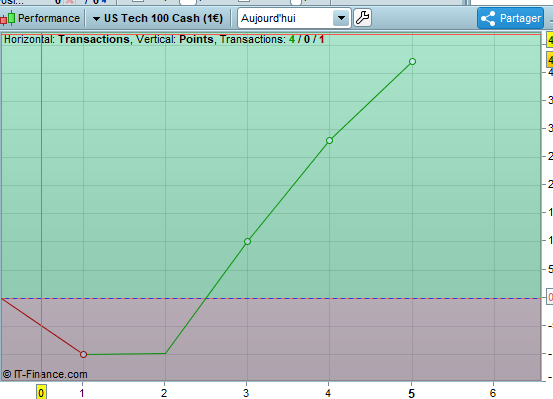Select the data point at transaction 5

tap(412, 62)
